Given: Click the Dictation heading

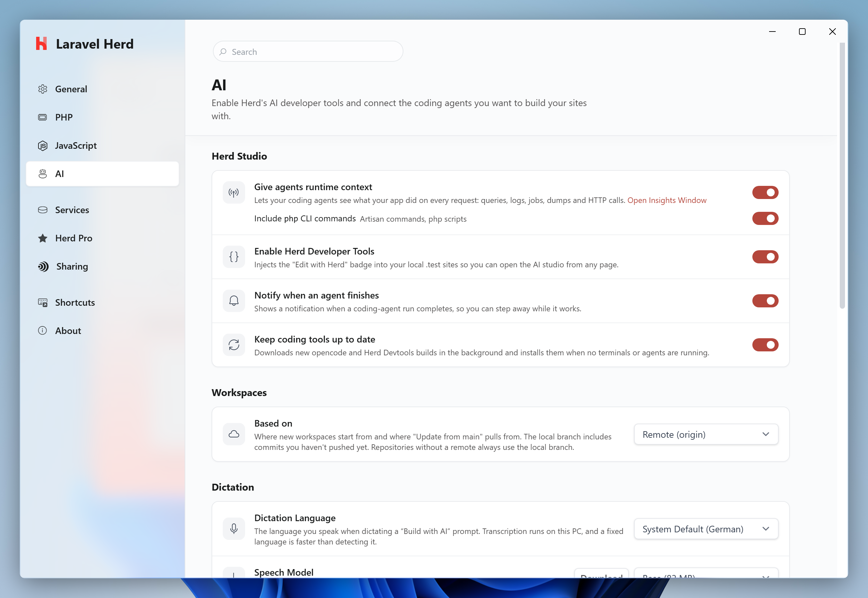Looking at the screenshot, I should tap(233, 487).
